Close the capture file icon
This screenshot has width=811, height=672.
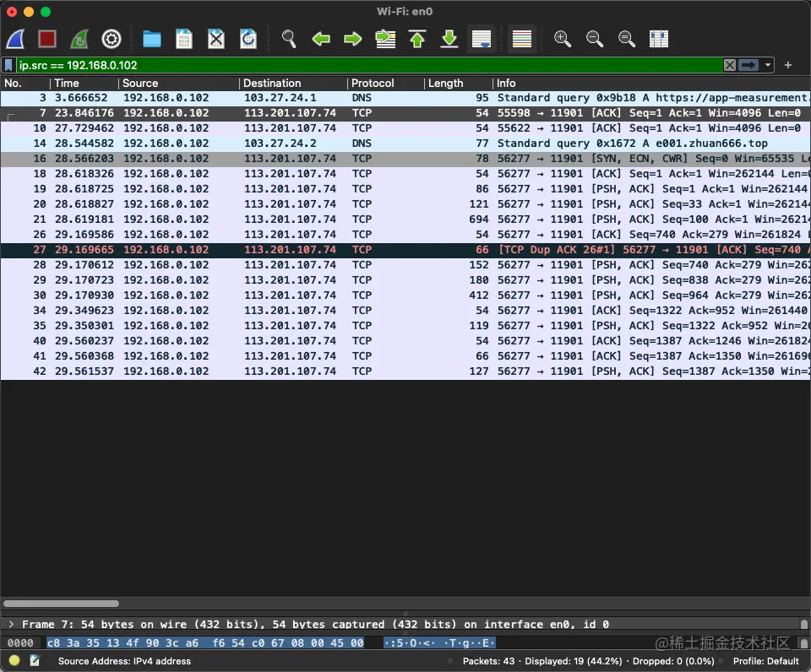(x=216, y=40)
